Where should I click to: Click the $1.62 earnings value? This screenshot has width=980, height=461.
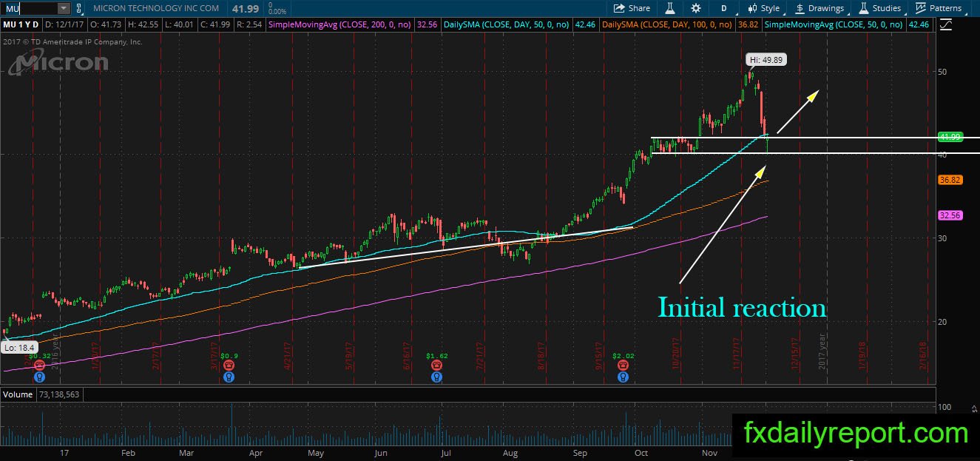pyautogui.click(x=437, y=356)
